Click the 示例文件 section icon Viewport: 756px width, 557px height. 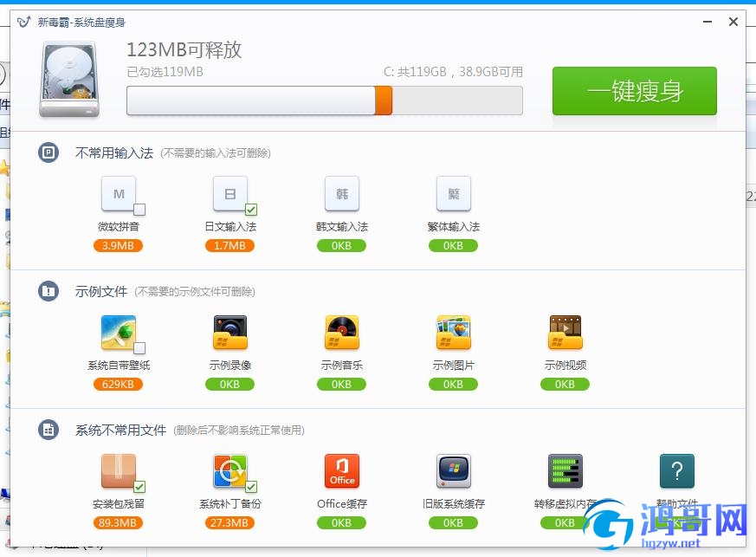pos(48,291)
